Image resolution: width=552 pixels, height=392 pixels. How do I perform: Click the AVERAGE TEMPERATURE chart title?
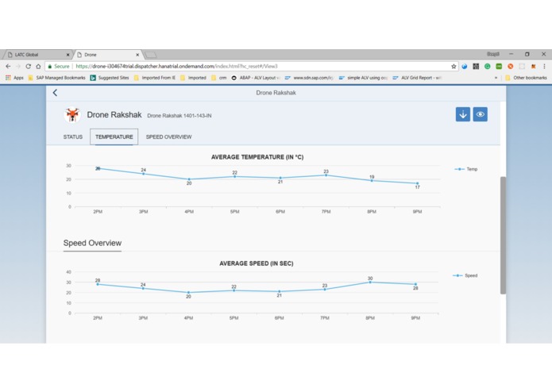(x=257, y=157)
